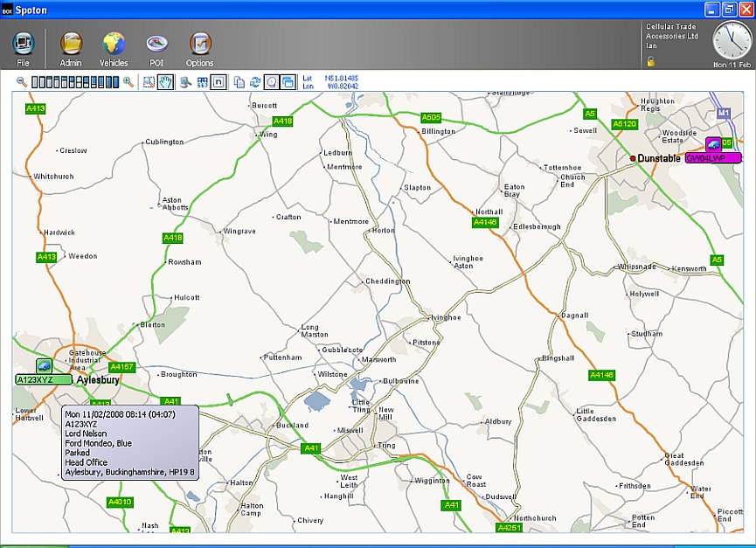This screenshot has width=756, height=548.
Task: Click the pink GW04LWP vehicle label
Action: [712, 158]
